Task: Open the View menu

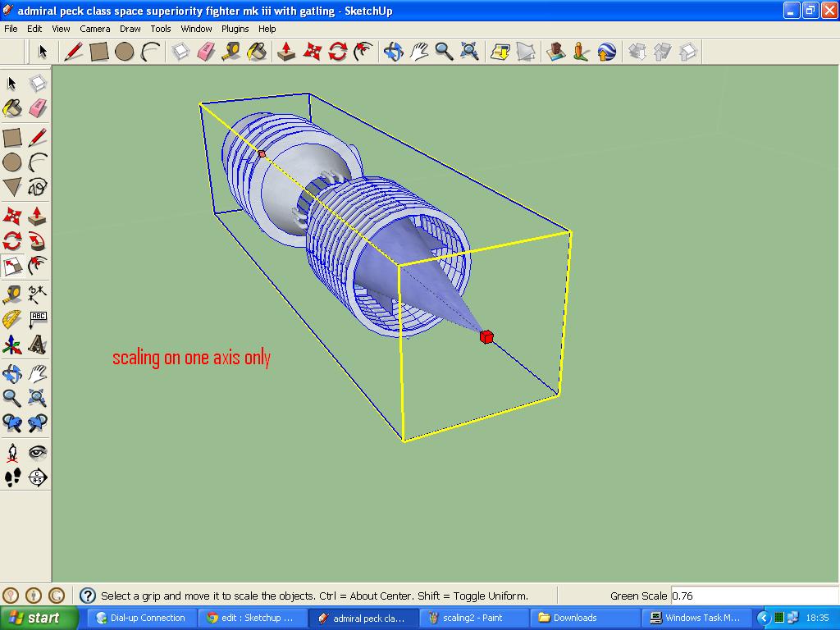Action: [61, 29]
